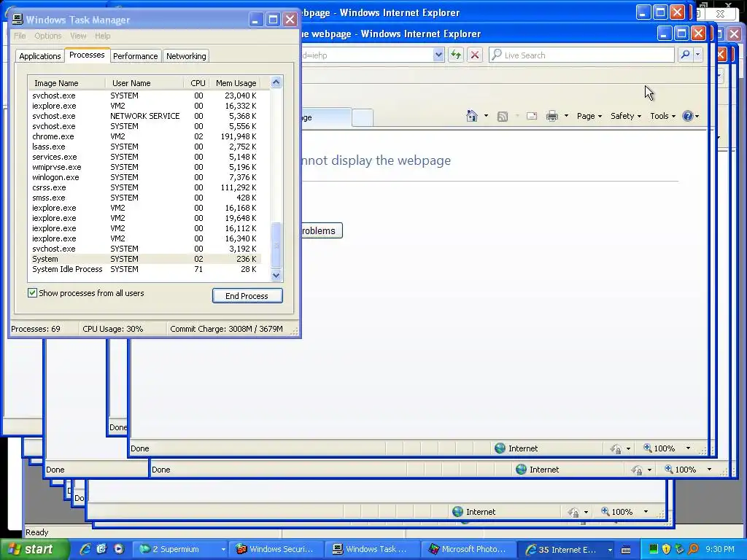
Task: Click the Print icon in IE toolbar
Action: pos(552,116)
